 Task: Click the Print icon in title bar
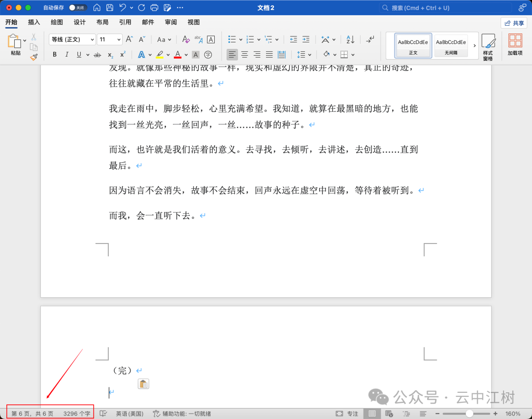[154, 7]
